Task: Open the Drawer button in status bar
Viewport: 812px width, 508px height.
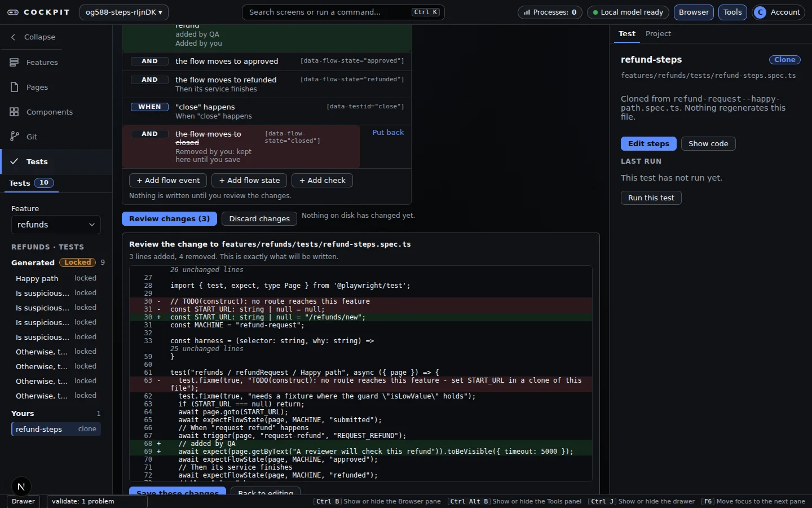Action: 23,501
